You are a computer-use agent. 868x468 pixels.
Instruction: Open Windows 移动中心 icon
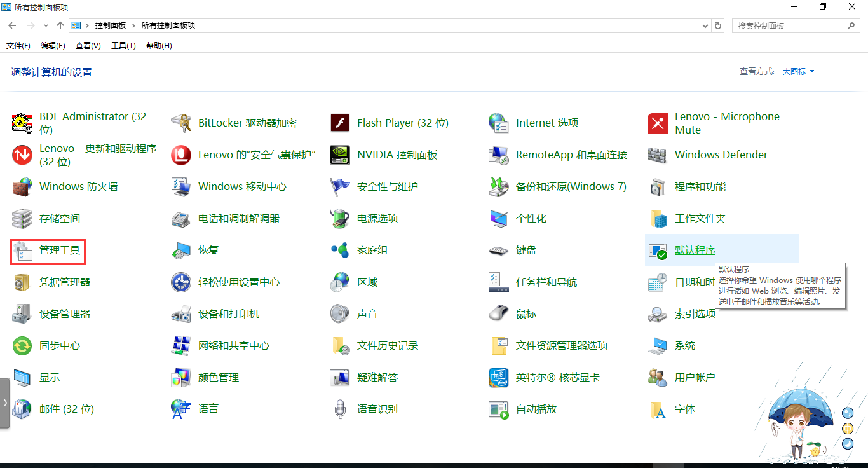tap(181, 186)
